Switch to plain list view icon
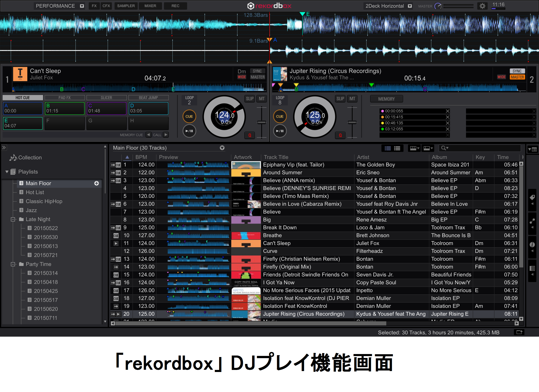Viewport: 539px width, 392px height. (388, 148)
